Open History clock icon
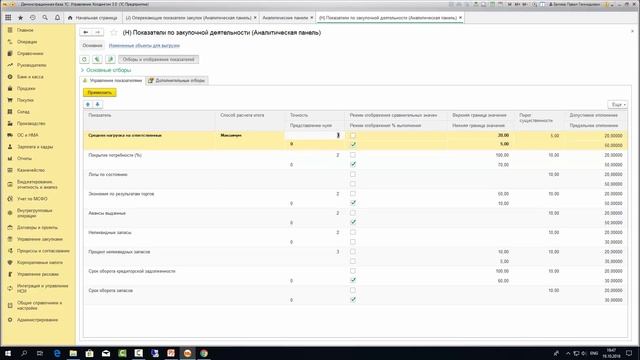 pyautogui.click(x=33, y=18)
